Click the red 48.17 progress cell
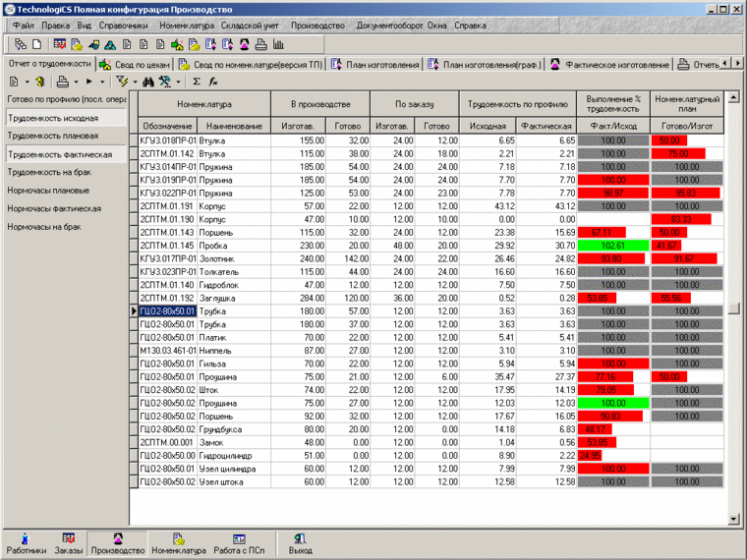747x560 pixels. pyautogui.click(x=595, y=429)
